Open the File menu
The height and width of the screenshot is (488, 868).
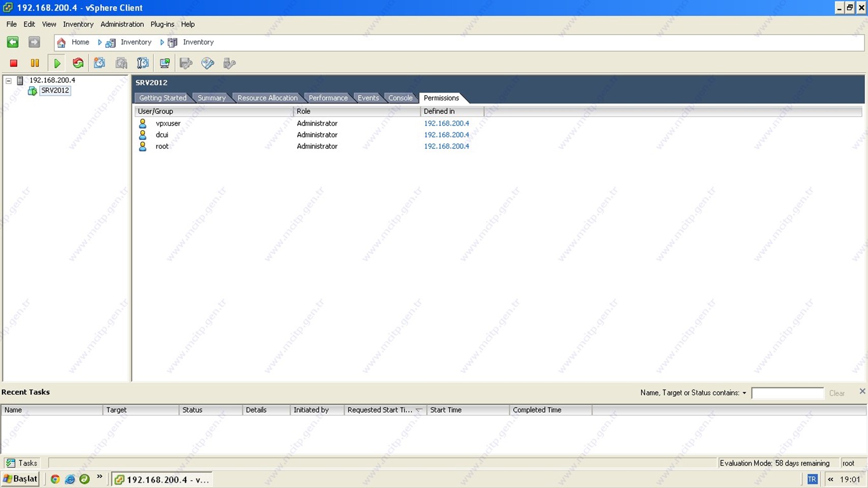[12, 24]
